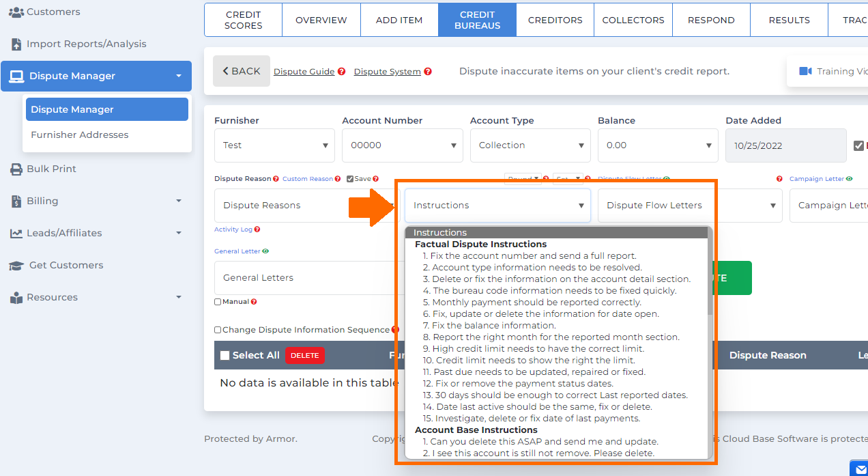Click the mail envelope icon at bottom right

click(x=859, y=468)
